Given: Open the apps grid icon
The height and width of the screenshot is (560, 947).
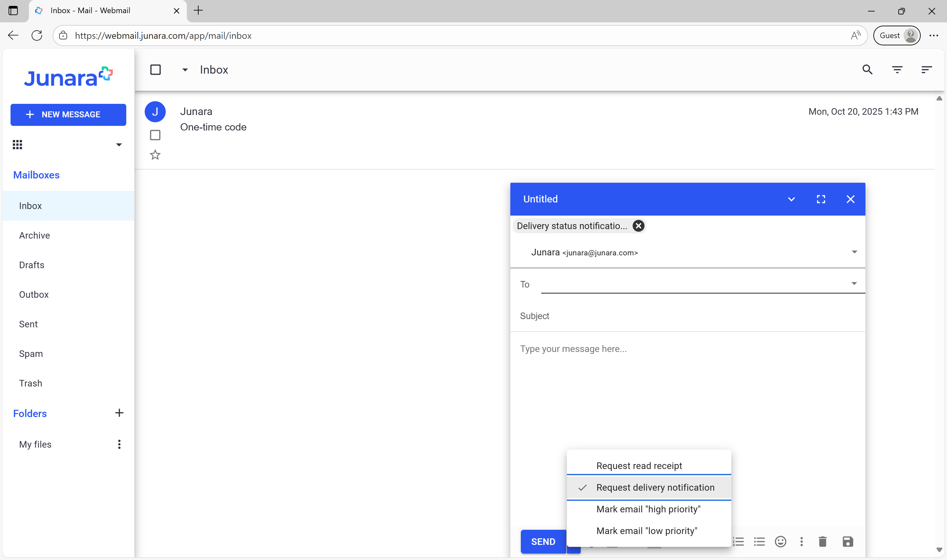Looking at the screenshot, I should [17, 145].
